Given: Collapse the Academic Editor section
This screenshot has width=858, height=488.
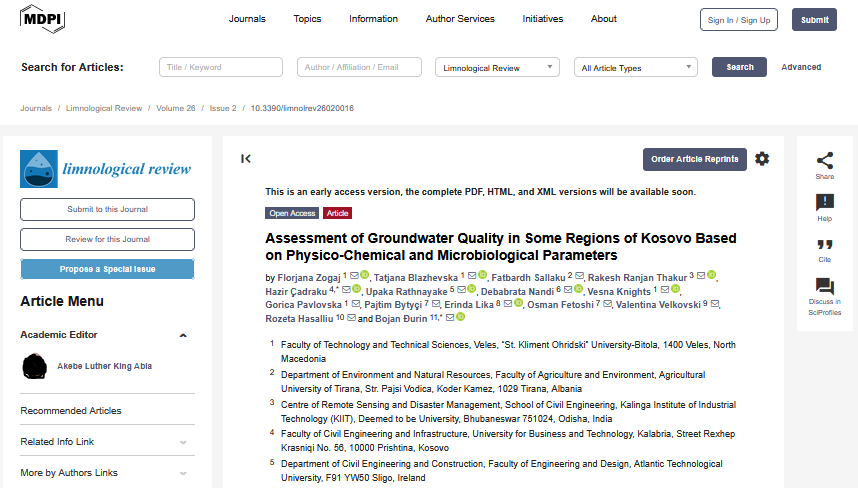Looking at the screenshot, I should 183,335.
